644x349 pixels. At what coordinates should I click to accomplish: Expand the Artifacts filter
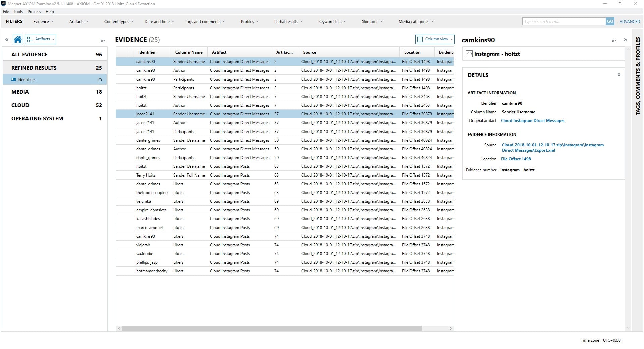pyautogui.click(x=79, y=22)
